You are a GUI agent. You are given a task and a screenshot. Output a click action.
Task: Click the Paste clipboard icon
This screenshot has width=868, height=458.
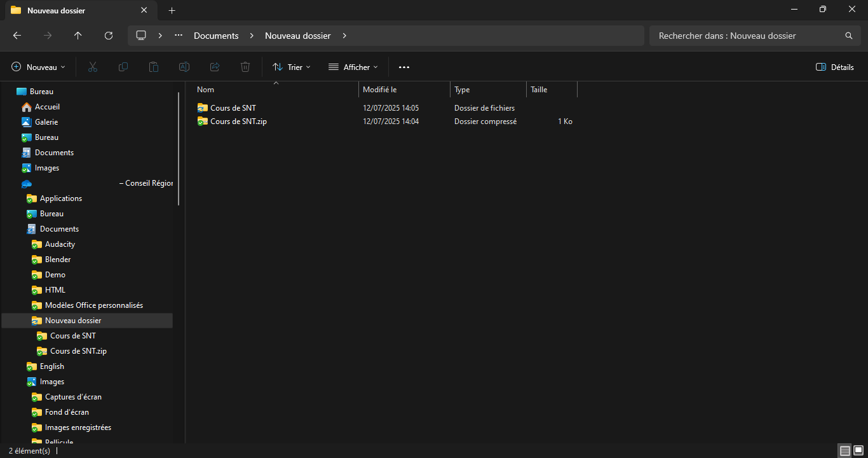(154, 67)
